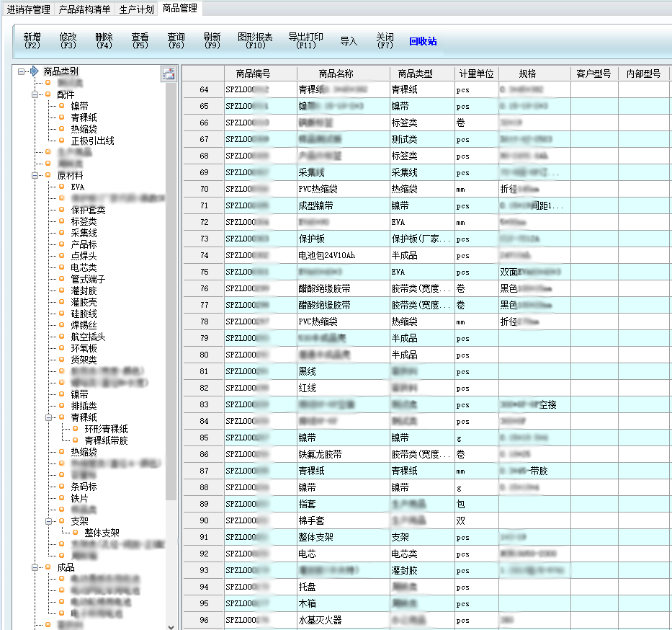Click the orange node icon next to 原材料
The width and height of the screenshot is (672, 630).
coord(48,175)
